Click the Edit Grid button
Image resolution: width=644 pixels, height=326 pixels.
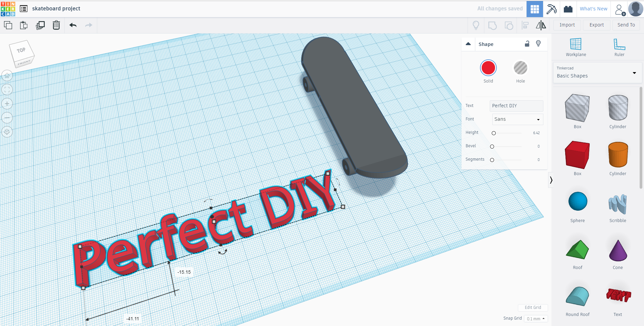coord(533,308)
